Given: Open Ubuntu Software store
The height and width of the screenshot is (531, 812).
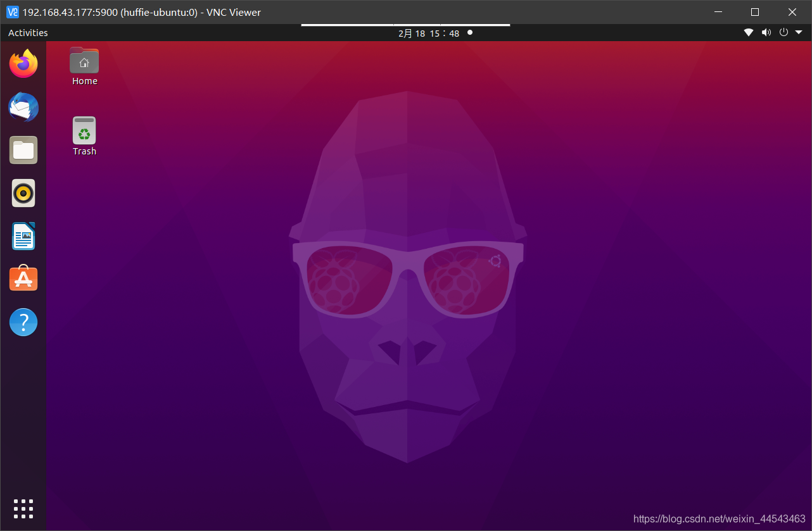Looking at the screenshot, I should pyautogui.click(x=23, y=279).
